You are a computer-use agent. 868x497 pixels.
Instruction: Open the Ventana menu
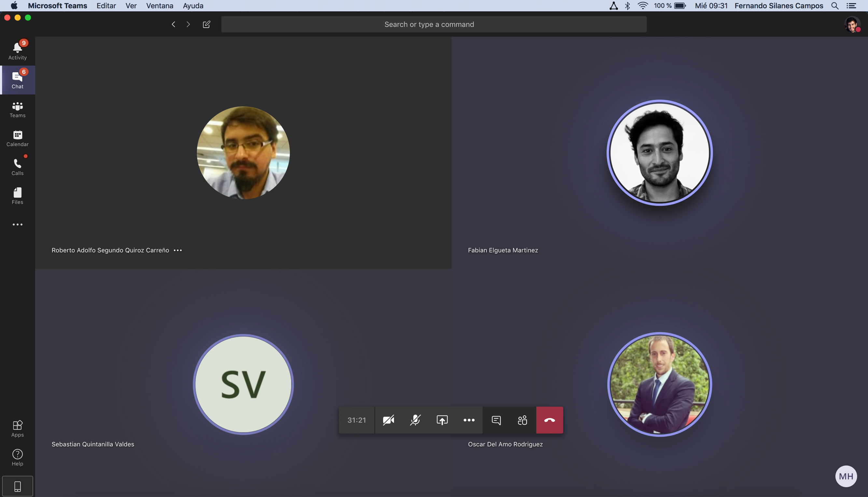pyautogui.click(x=160, y=6)
